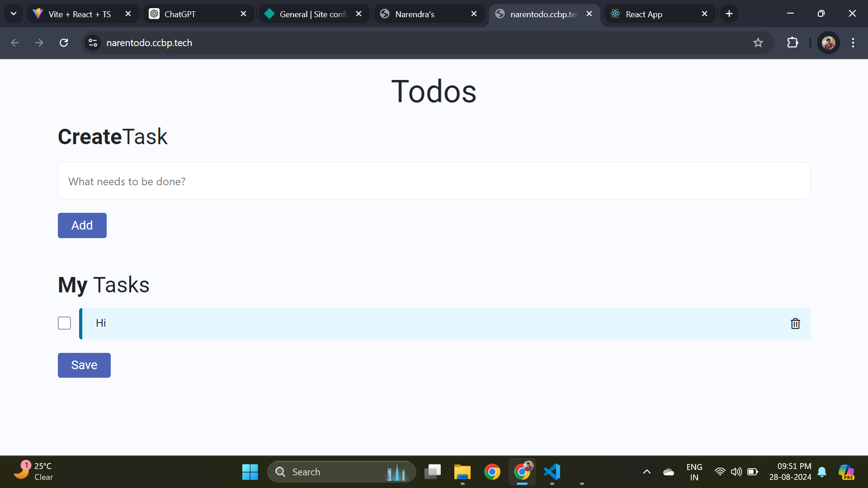The width and height of the screenshot is (868, 488).
Task: Show hidden system tray icons
Action: pos(647,472)
